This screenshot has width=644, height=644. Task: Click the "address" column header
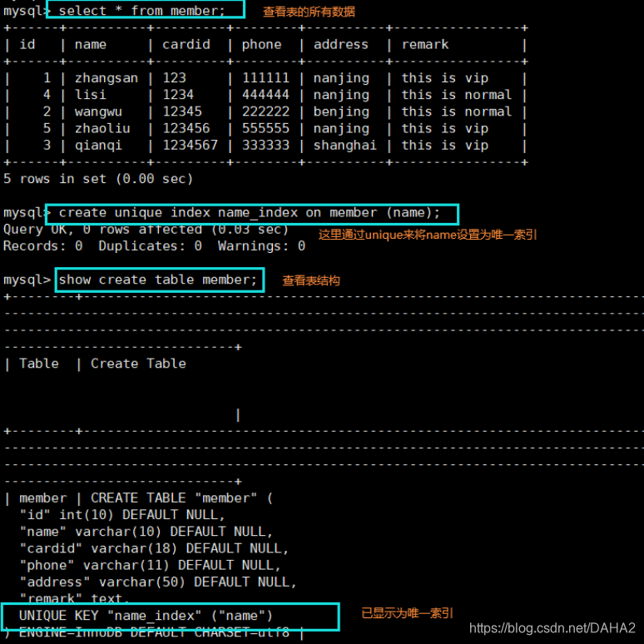coord(341,44)
